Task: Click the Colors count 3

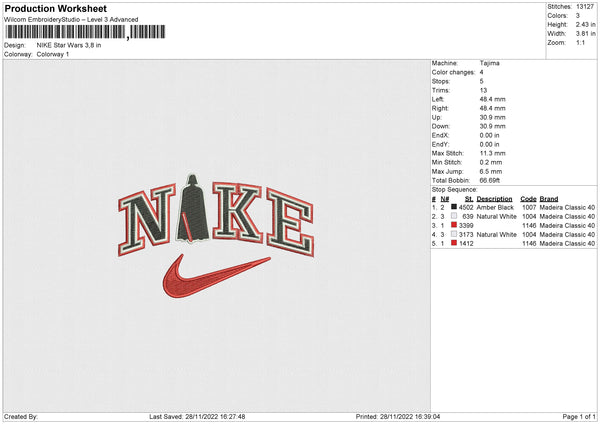Action: [x=578, y=16]
